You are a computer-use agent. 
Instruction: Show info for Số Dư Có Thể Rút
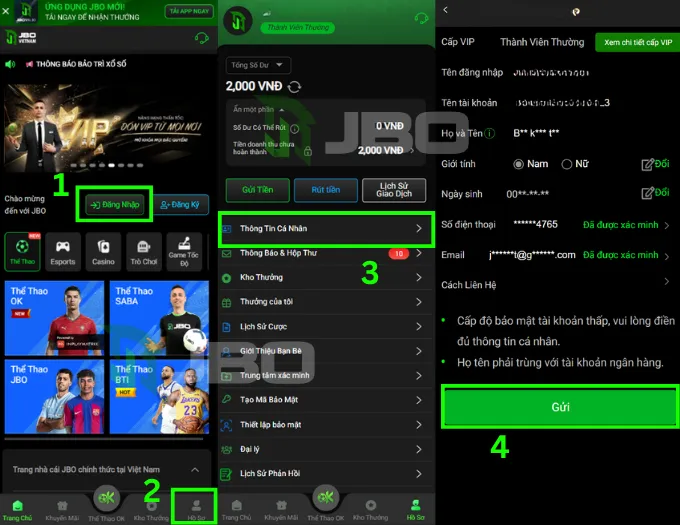[295, 128]
